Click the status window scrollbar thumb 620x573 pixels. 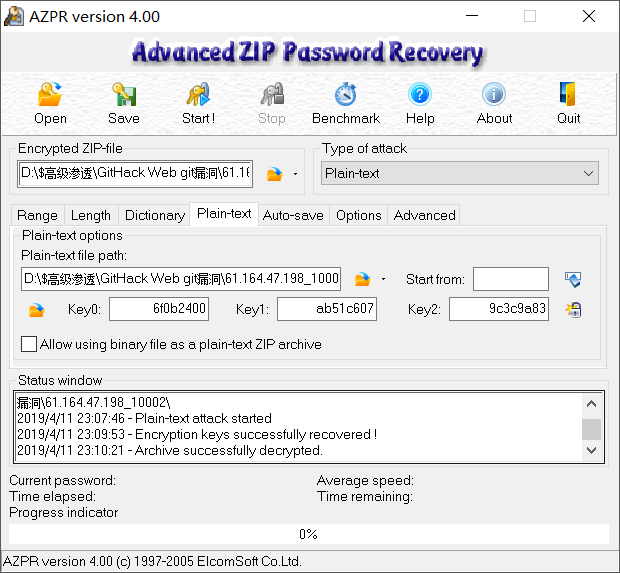[591, 429]
